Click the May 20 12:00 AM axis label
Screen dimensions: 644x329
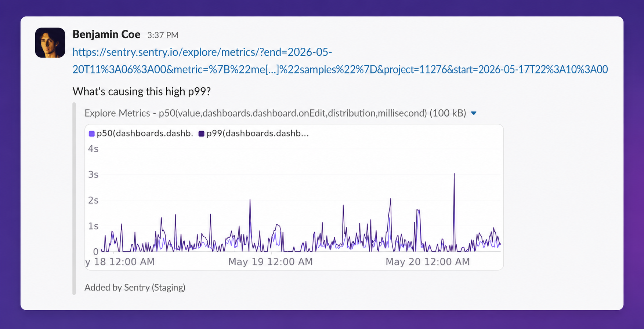[428, 262]
